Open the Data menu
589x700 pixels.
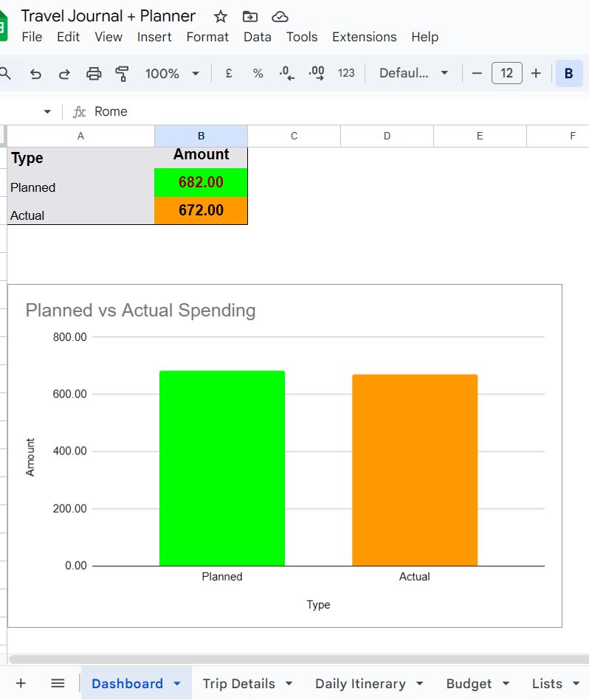click(257, 37)
